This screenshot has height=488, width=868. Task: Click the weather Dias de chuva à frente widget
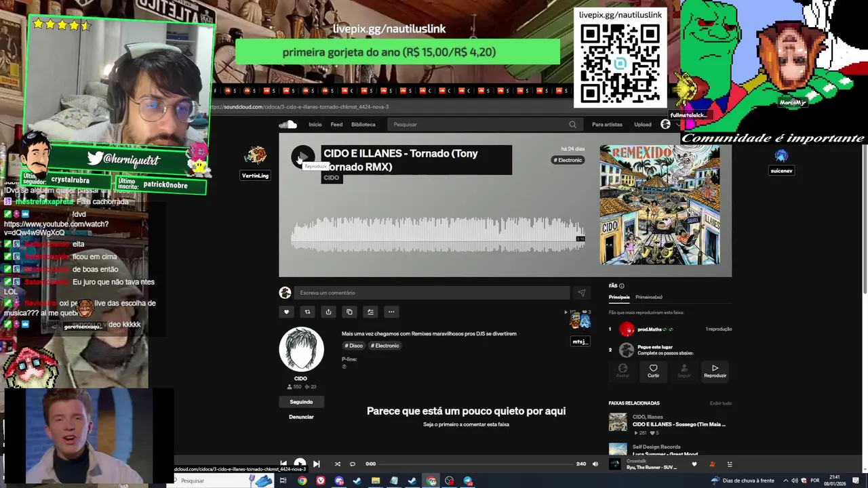pos(743,481)
